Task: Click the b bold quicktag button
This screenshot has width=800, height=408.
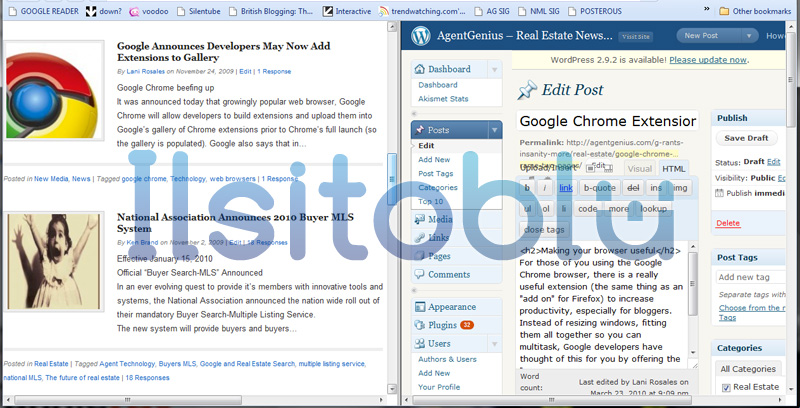Action: (x=527, y=188)
